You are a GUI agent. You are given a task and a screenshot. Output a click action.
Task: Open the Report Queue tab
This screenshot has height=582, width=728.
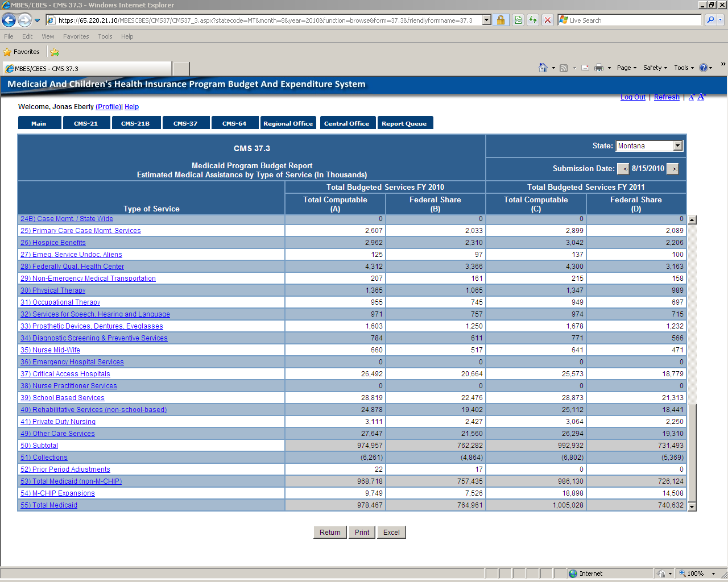click(x=404, y=123)
